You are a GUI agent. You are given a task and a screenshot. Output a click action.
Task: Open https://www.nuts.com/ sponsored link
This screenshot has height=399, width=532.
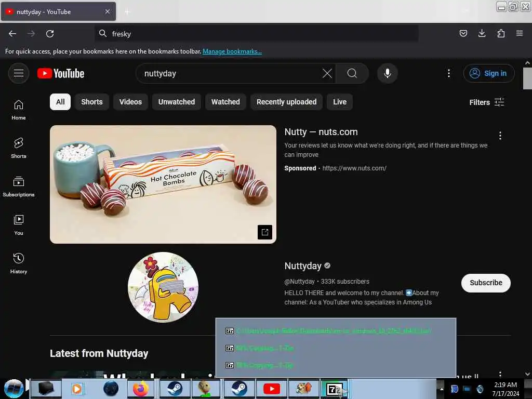(x=354, y=168)
